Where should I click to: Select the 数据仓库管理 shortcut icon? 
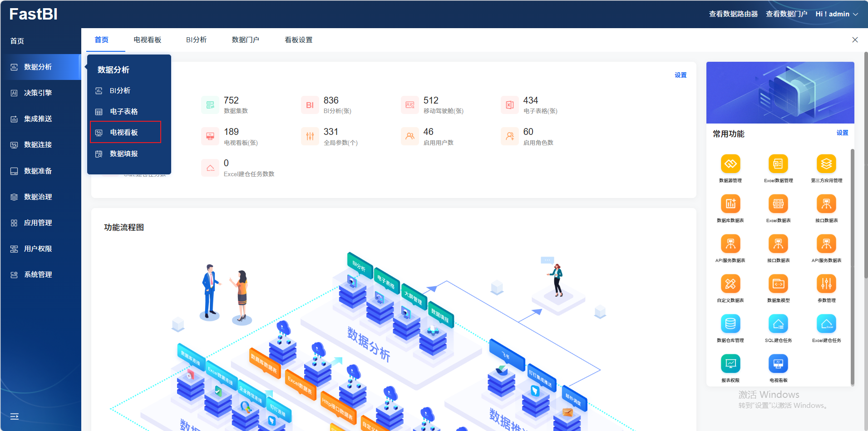[x=730, y=324]
